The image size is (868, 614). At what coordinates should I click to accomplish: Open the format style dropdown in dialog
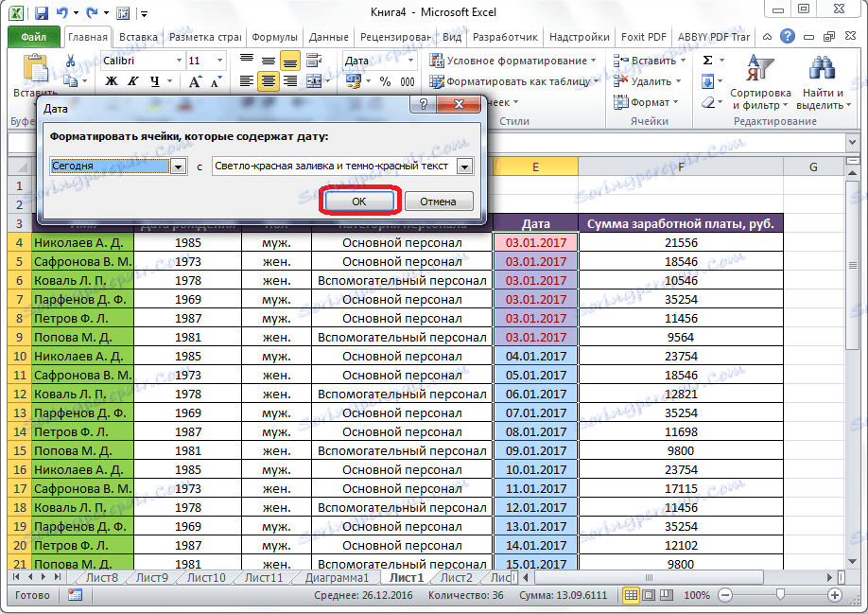tap(463, 167)
